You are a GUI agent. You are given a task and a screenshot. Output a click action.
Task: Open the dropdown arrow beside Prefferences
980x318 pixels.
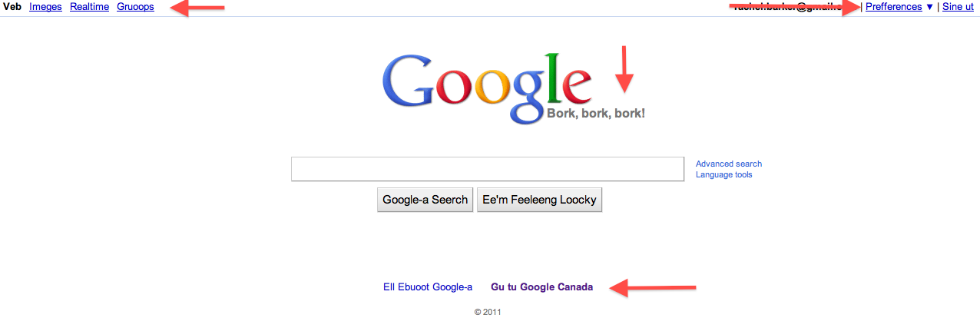929,7
